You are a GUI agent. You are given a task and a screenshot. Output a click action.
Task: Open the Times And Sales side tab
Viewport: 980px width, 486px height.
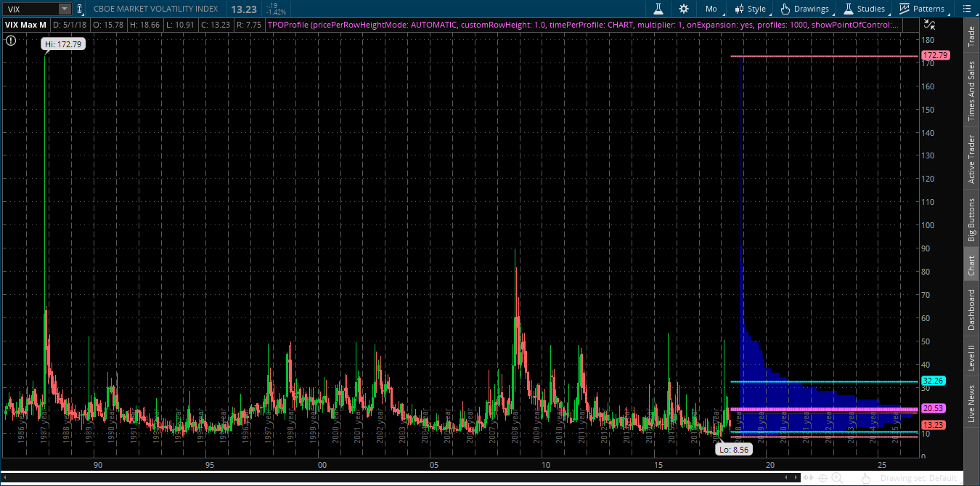971,91
